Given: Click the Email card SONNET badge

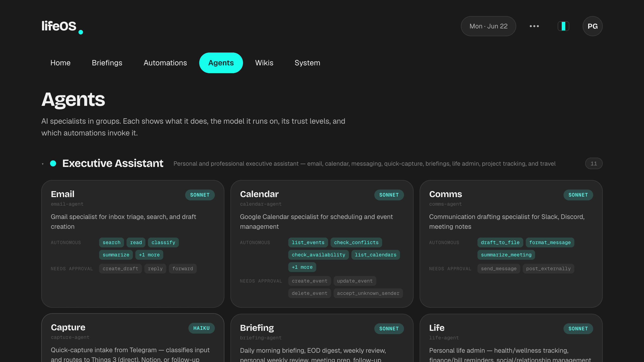Looking at the screenshot, I should 200,195.
